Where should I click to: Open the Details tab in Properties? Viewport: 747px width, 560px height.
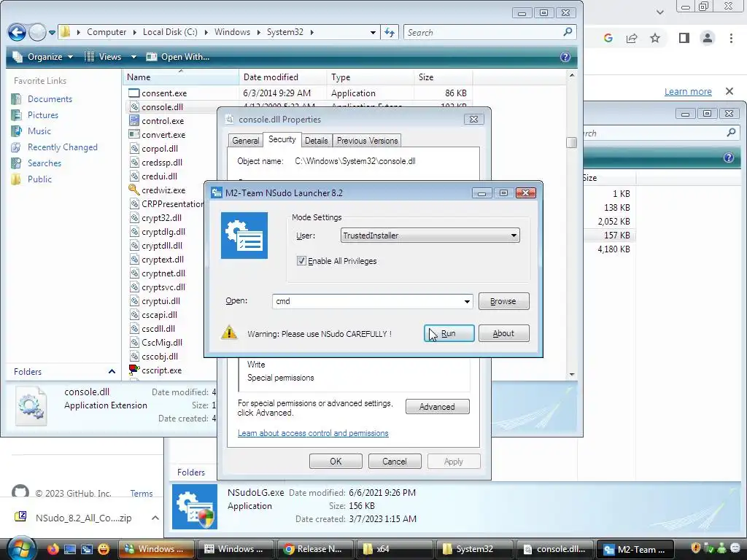(317, 141)
